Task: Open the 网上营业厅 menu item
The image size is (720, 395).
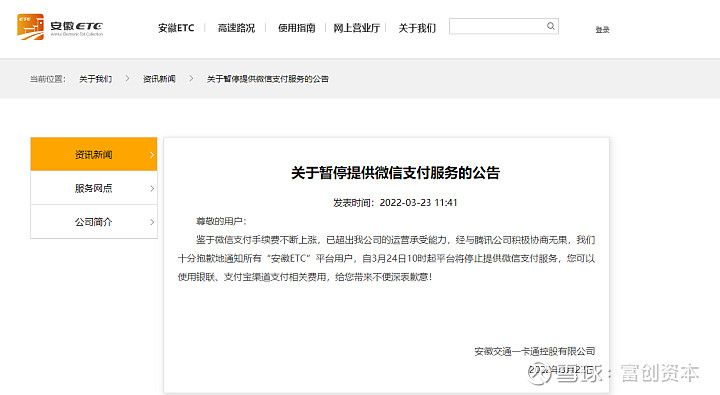Action: (356, 28)
